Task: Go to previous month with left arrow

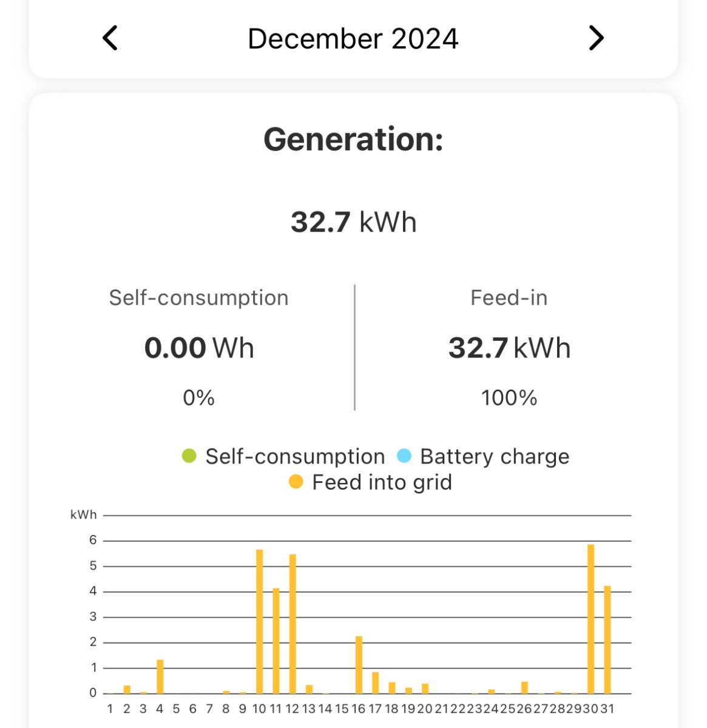Action: click(110, 38)
